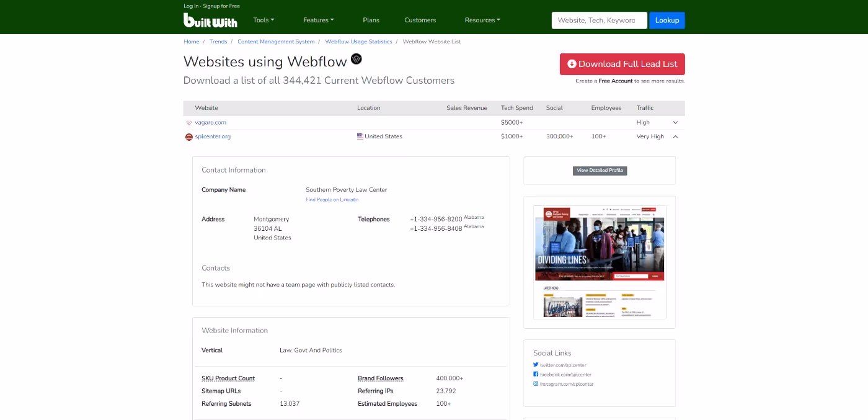Open the Resources dropdown menu
This screenshot has width=868, height=420.
click(x=482, y=20)
